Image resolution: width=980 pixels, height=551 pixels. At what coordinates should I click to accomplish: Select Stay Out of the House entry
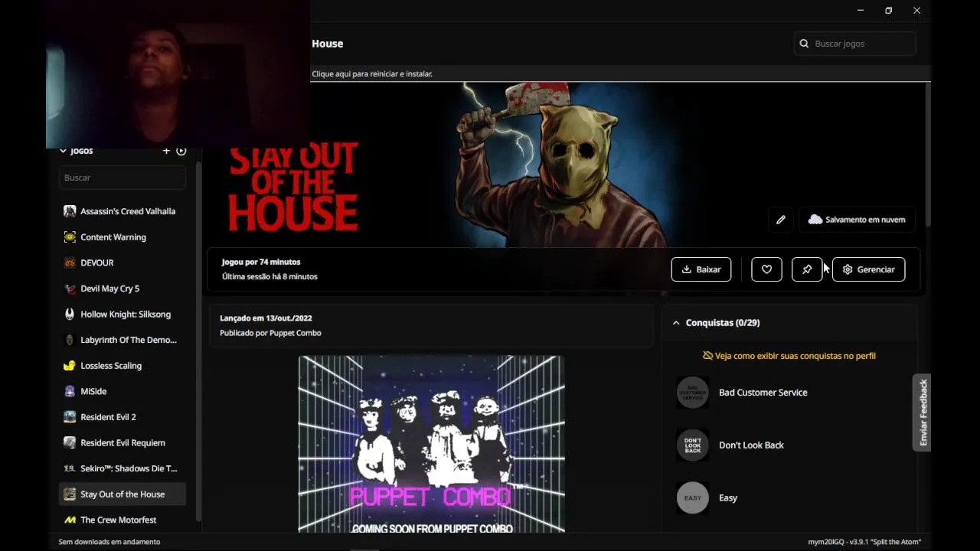122,494
